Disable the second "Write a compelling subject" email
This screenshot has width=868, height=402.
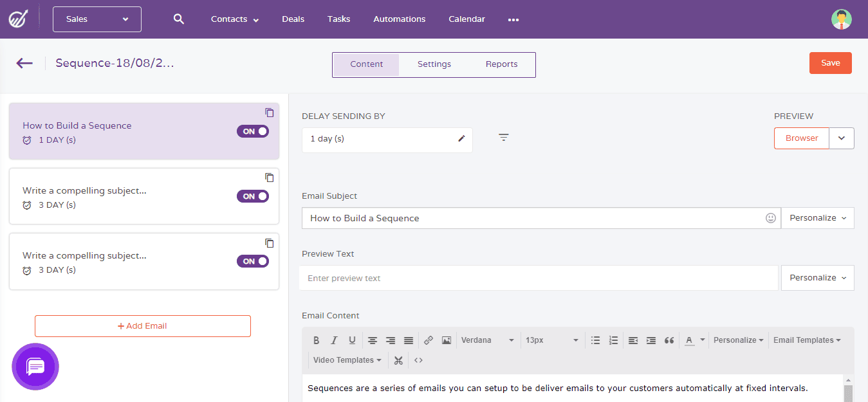pyautogui.click(x=253, y=196)
